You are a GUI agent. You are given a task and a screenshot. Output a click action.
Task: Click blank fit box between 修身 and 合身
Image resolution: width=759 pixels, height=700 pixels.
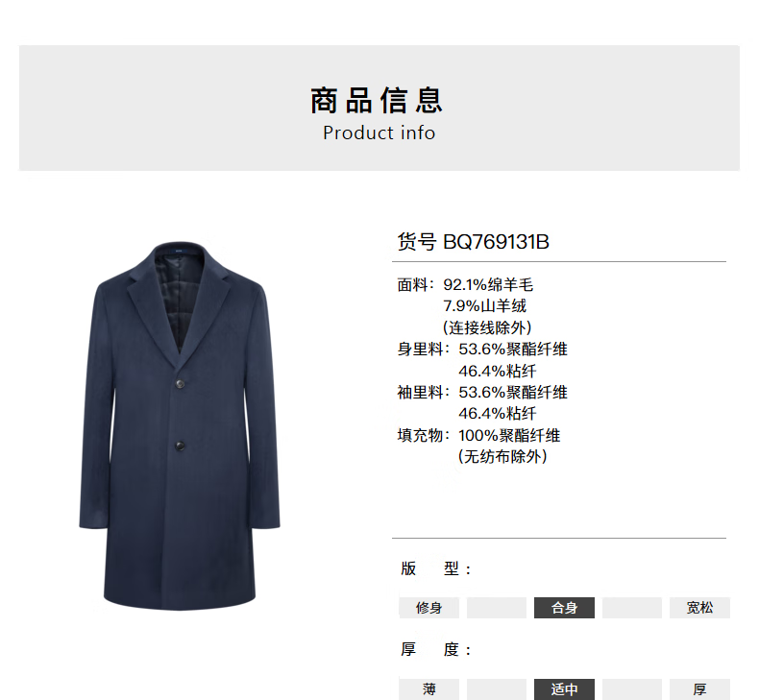(497, 608)
